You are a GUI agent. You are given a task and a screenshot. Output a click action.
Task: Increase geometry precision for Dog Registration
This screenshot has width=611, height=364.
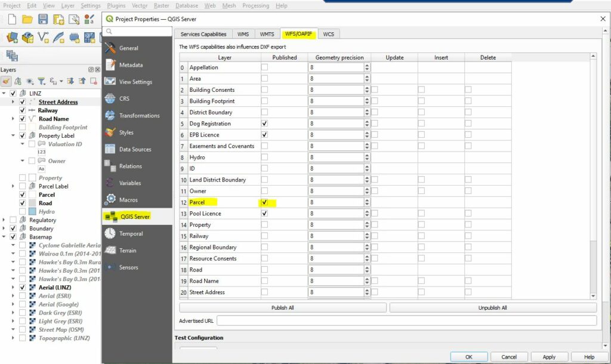pos(366,122)
